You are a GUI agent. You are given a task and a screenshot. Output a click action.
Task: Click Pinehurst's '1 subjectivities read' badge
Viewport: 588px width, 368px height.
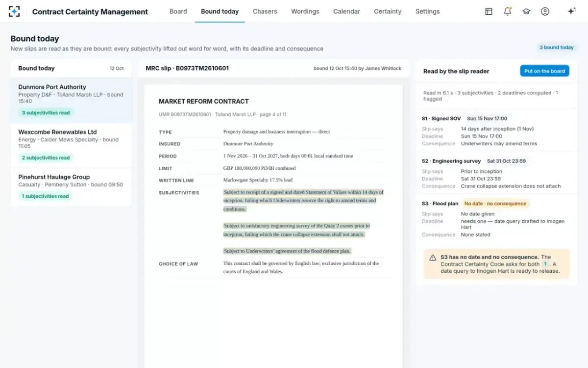45,196
